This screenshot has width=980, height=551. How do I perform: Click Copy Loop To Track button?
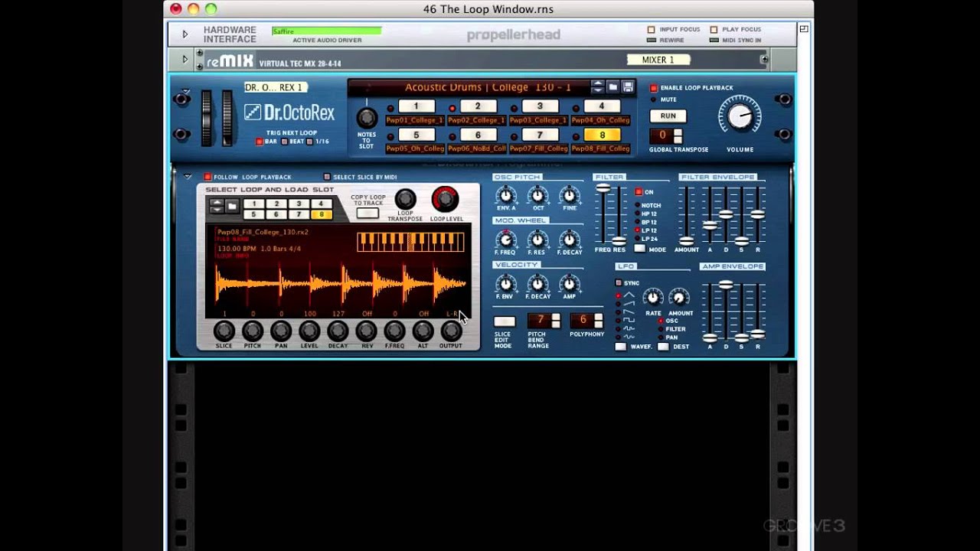click(x=367, y=214)
